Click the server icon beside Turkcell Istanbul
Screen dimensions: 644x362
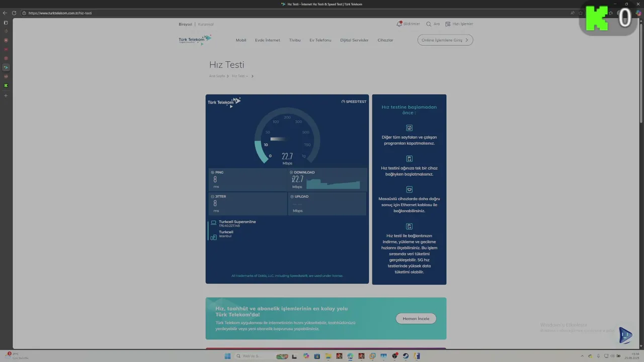(x=213, y=237)
